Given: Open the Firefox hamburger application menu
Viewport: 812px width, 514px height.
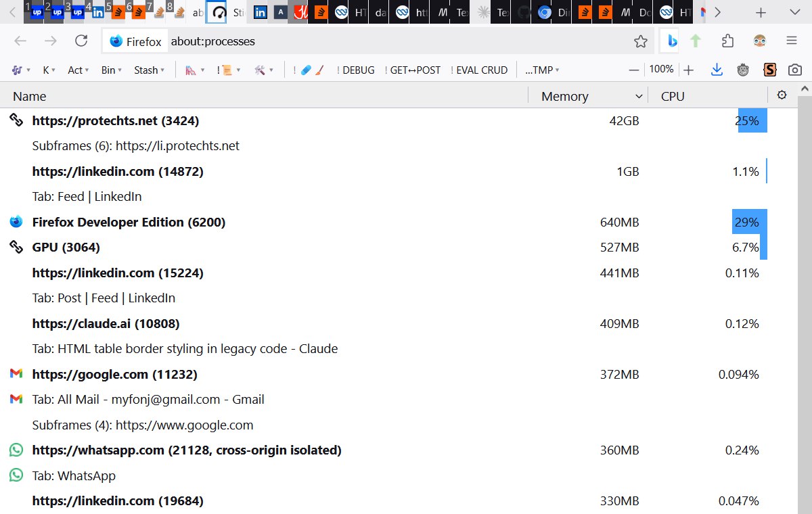Looking at the screenshot, I should [791, 41].
